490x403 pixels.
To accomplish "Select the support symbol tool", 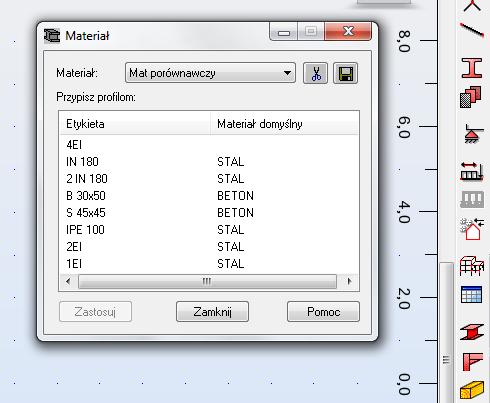I will (x=473, y=134).
